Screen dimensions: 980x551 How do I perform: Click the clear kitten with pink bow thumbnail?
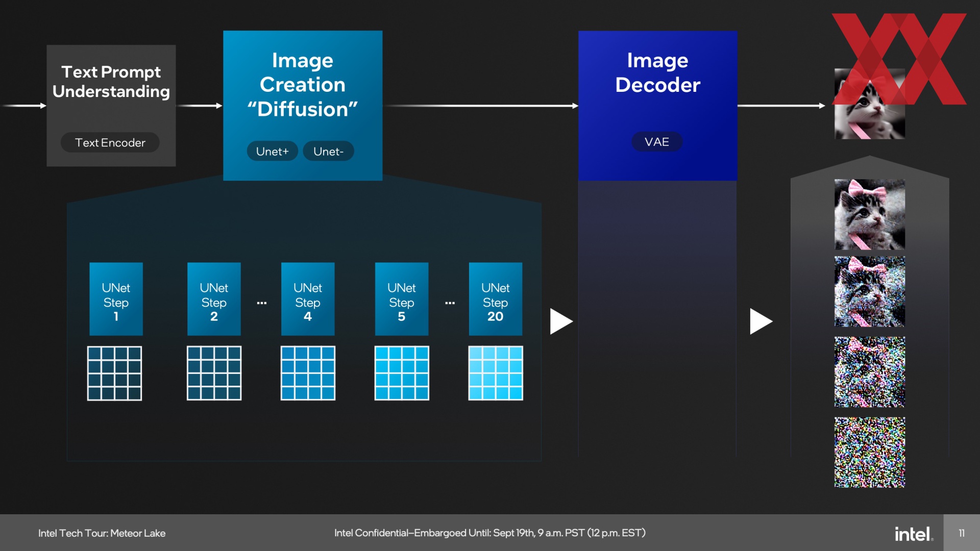(870, 214)
